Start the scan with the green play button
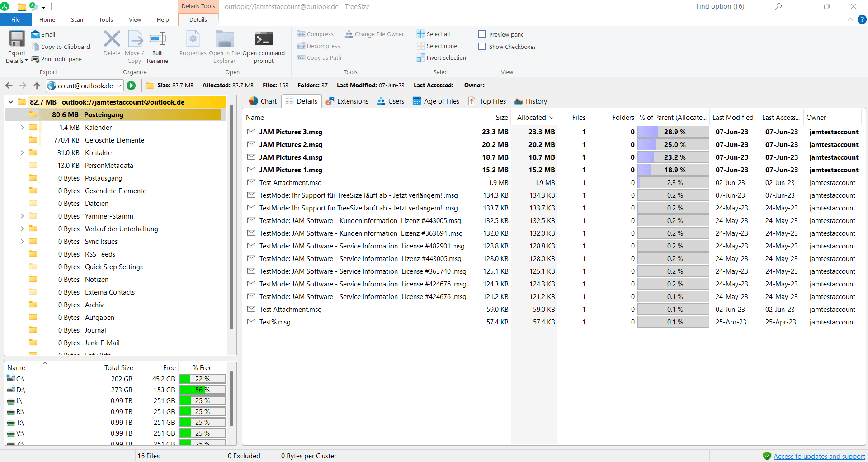The height and width of the screenshot is (462, 868). click(131, 86)
